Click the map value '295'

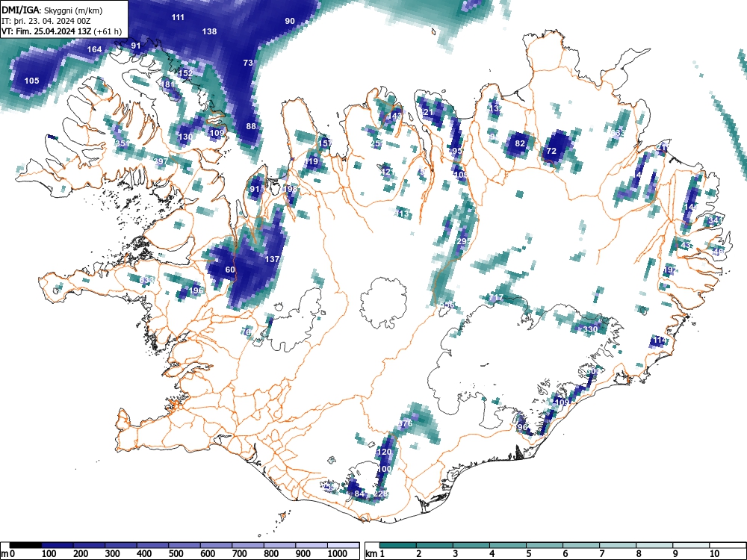coord(464,241)
